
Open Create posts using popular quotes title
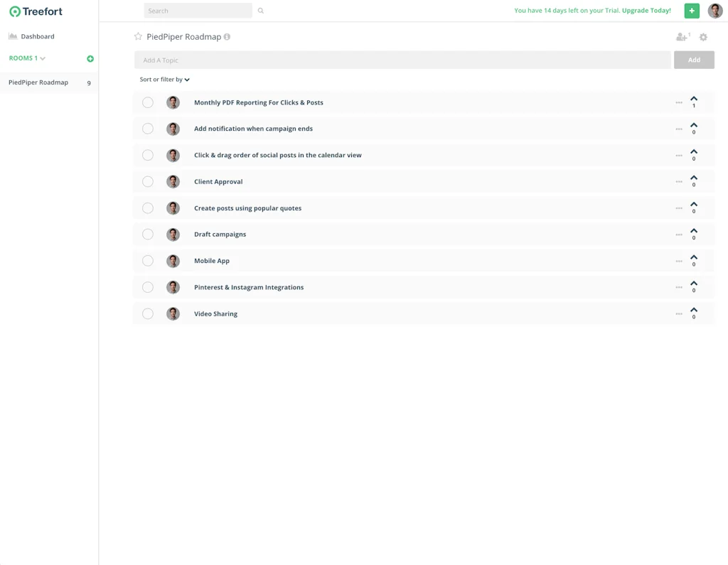tap(248, 208)
